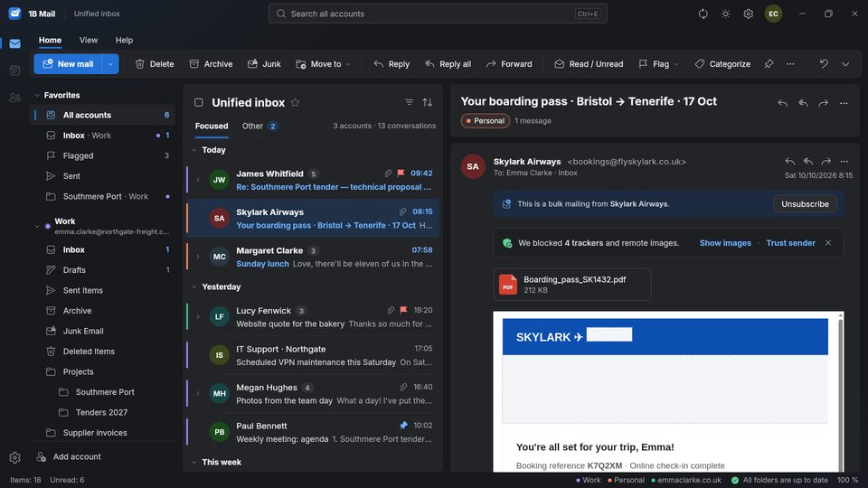Click Reply in the ribbon toolbar
Viewport: 868px width, 488px height.
(x=392, y=64)
